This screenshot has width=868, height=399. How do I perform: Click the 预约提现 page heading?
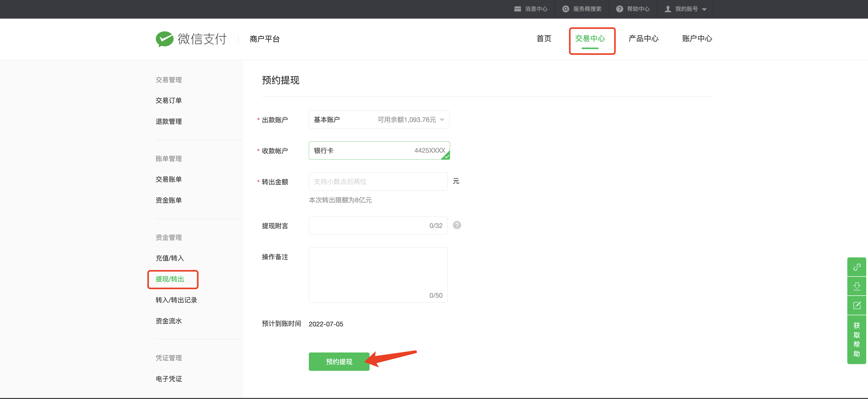click(280, 80)
